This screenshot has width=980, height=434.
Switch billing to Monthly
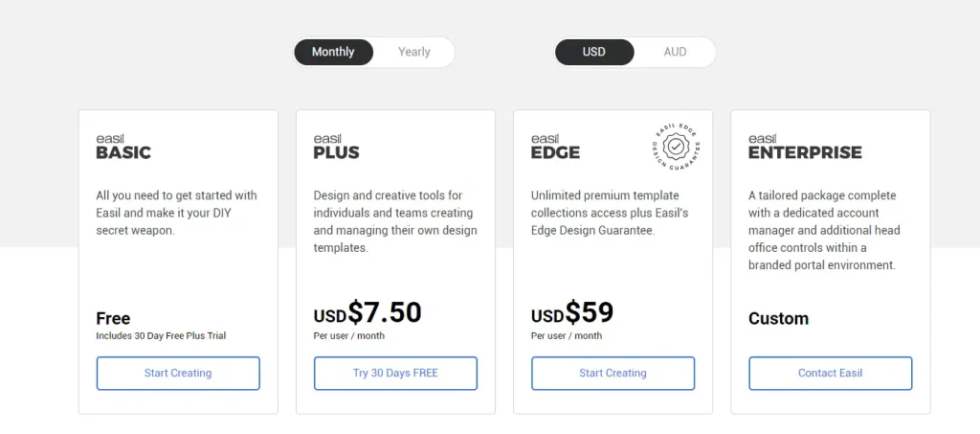click(333, 52)
